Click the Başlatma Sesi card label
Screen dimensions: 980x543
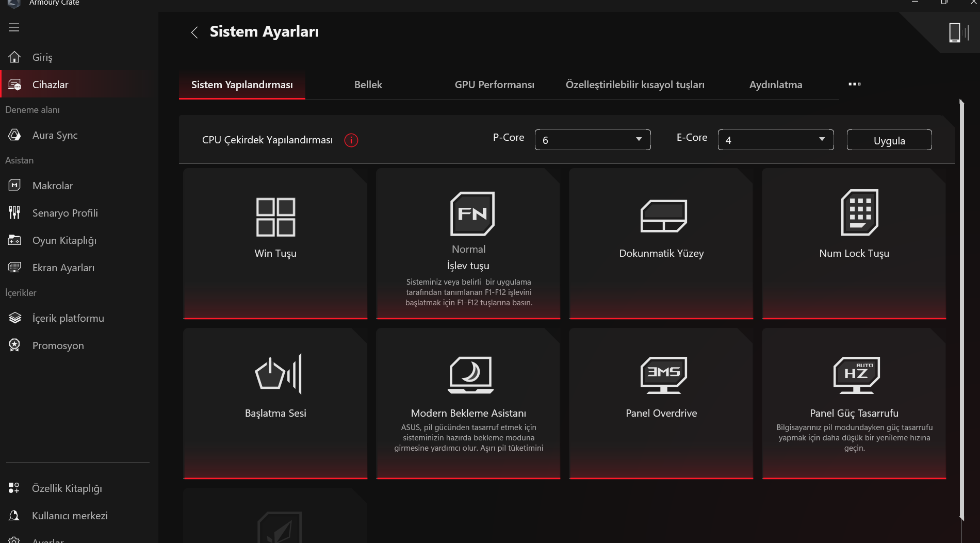pos(275,413)
